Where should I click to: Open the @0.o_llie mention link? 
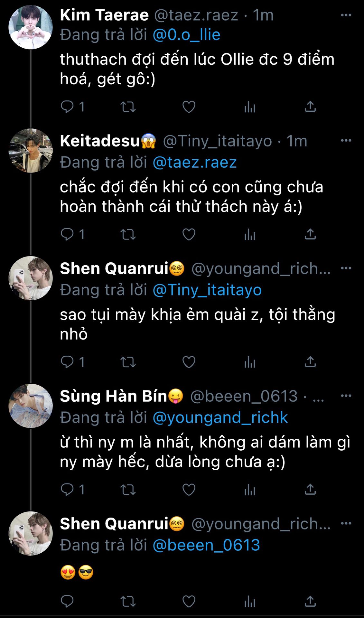[x=186, y=35]
